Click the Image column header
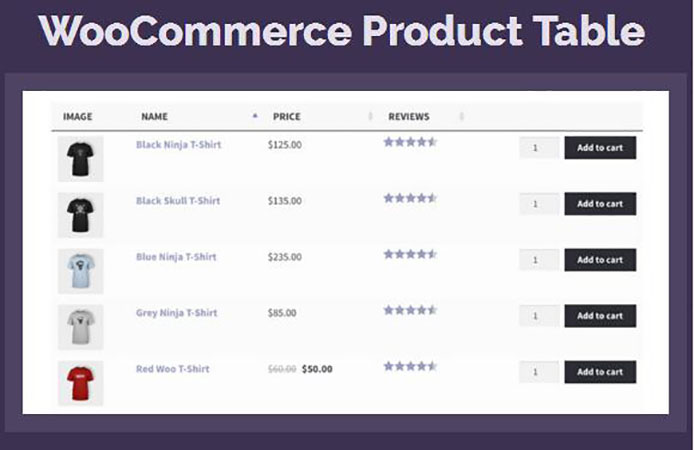This screenshot has width=694, height=450. (78, 117)
